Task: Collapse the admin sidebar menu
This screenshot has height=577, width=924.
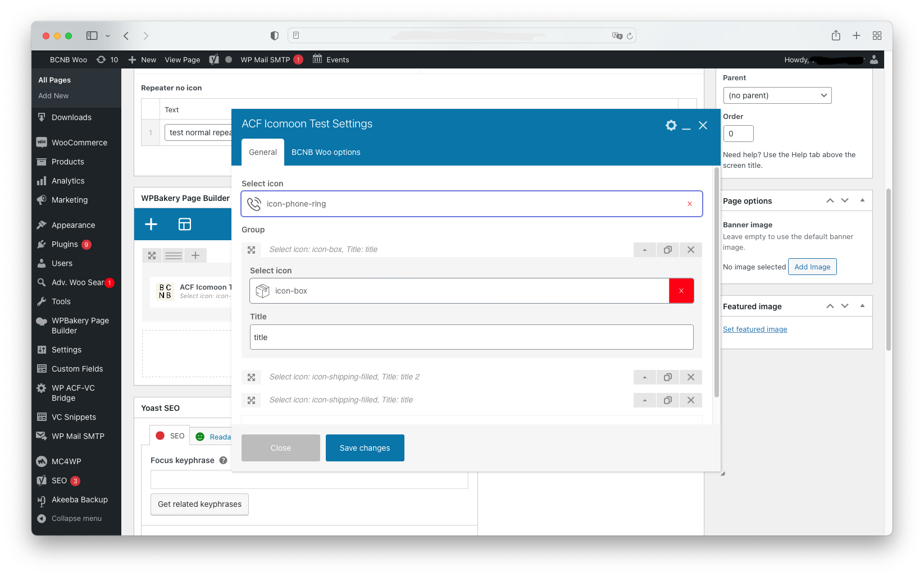Action: coord(76,519)
